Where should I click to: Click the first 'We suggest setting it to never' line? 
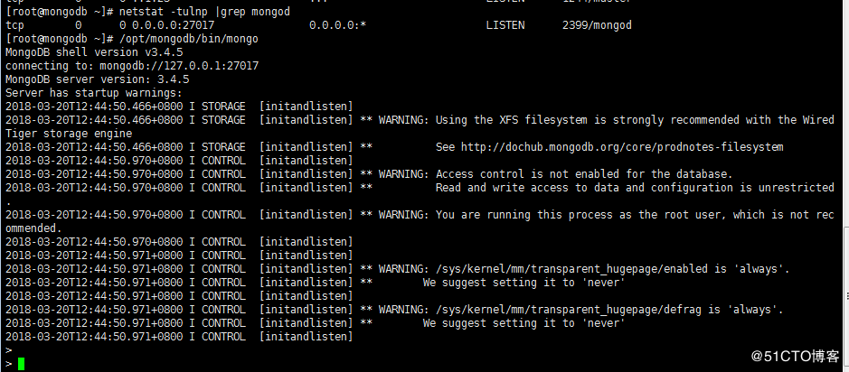point(524,283)
